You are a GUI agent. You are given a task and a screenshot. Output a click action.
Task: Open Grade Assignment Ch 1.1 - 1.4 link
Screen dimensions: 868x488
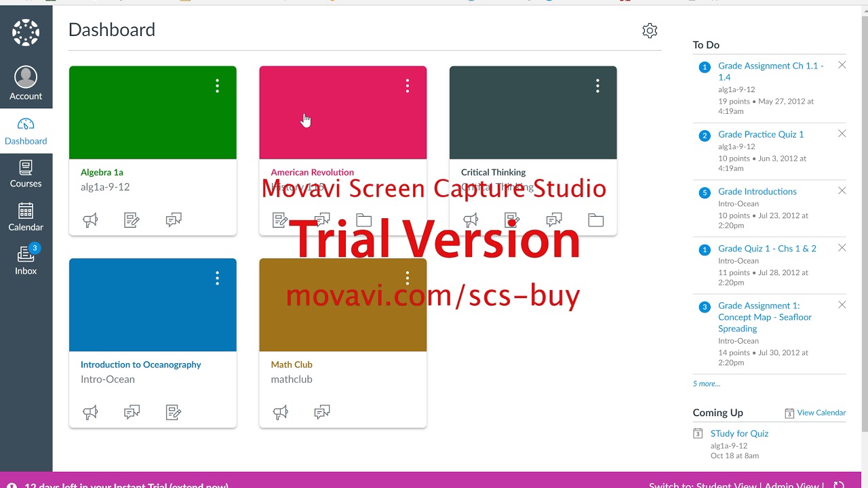pos(771,71)
